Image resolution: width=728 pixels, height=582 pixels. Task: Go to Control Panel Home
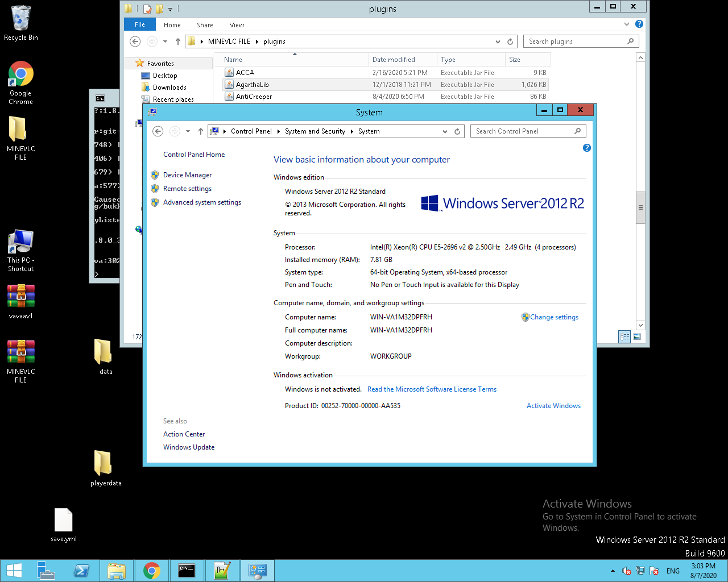point(194,155)
